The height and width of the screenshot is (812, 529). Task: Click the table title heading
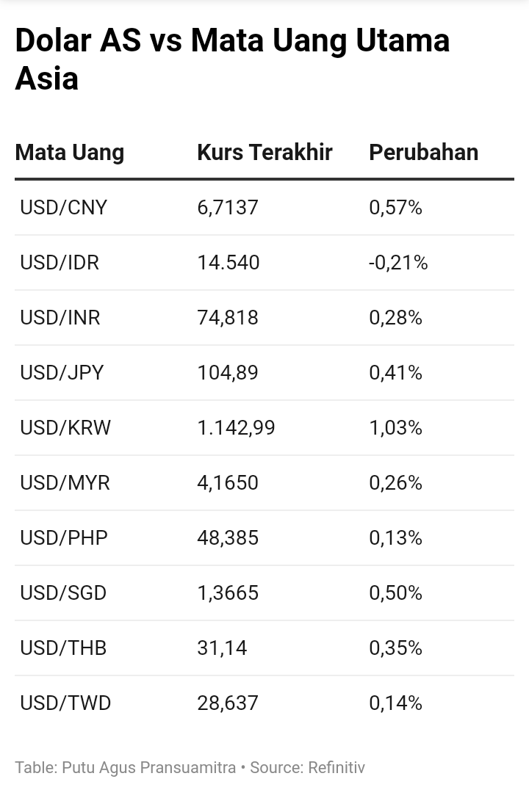pyautogui.click(x=232, y=59)
